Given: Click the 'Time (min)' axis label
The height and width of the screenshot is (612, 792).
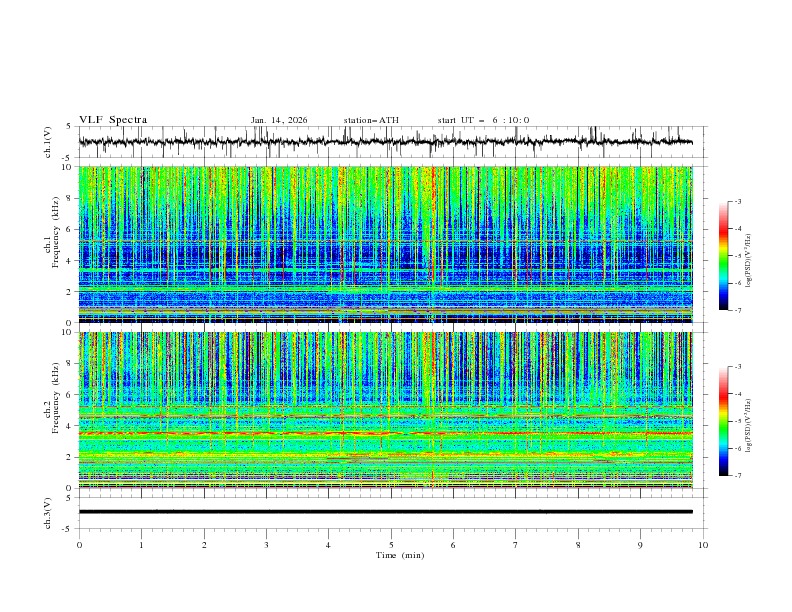Looking at the screenshot, I should [400, 555].
